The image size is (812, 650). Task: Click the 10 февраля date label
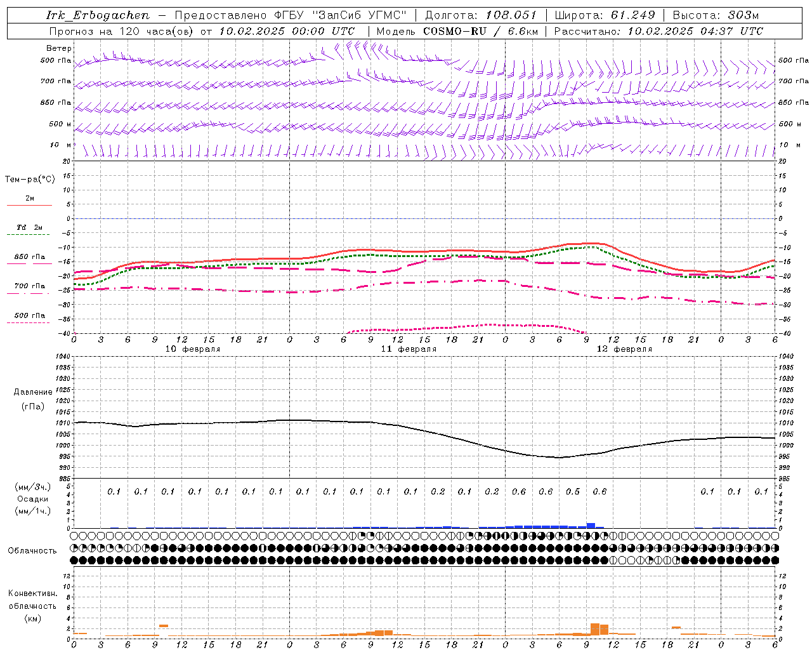[x=193, y=349]
